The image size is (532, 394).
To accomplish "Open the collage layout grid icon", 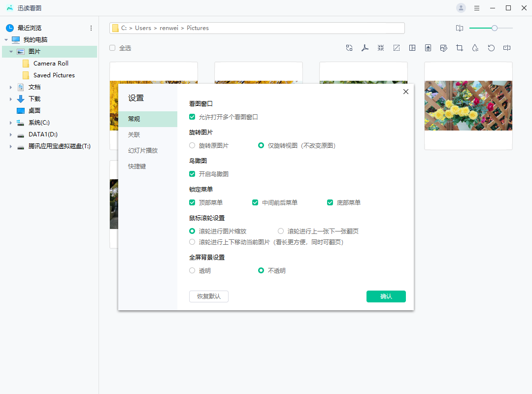I will point(412,48).
